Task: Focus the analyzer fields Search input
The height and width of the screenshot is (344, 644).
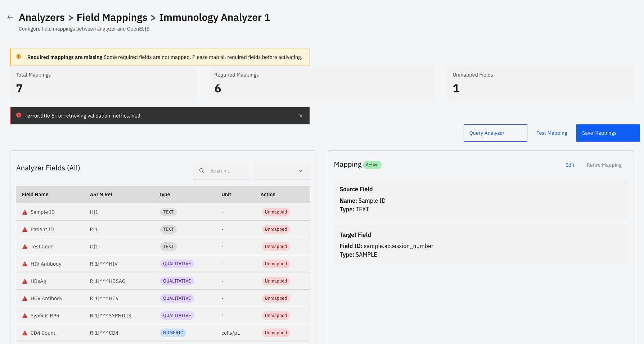Action: (x=221, y=171)
